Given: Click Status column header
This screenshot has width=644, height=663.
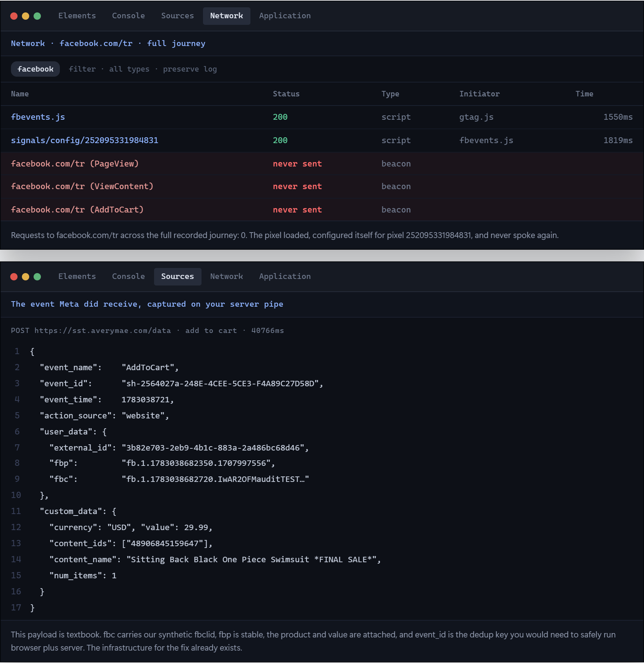Looking at the screenshot, I should (286, 94).
